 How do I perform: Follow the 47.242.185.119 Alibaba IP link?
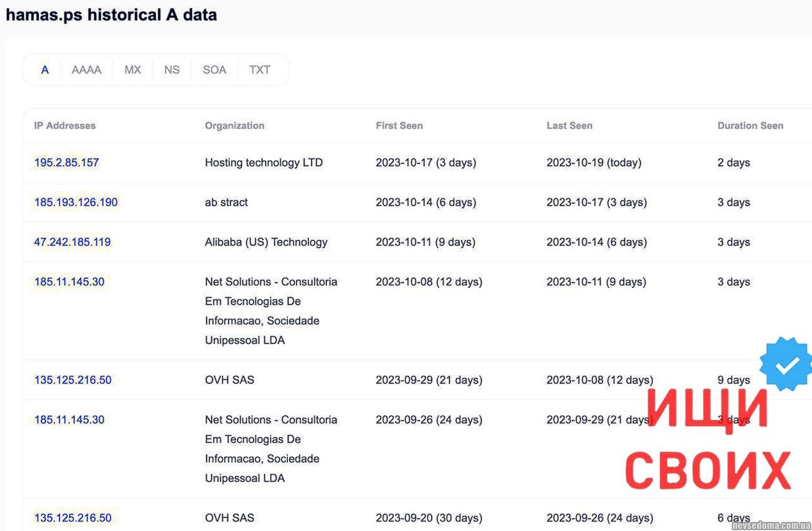coord(72,242)
